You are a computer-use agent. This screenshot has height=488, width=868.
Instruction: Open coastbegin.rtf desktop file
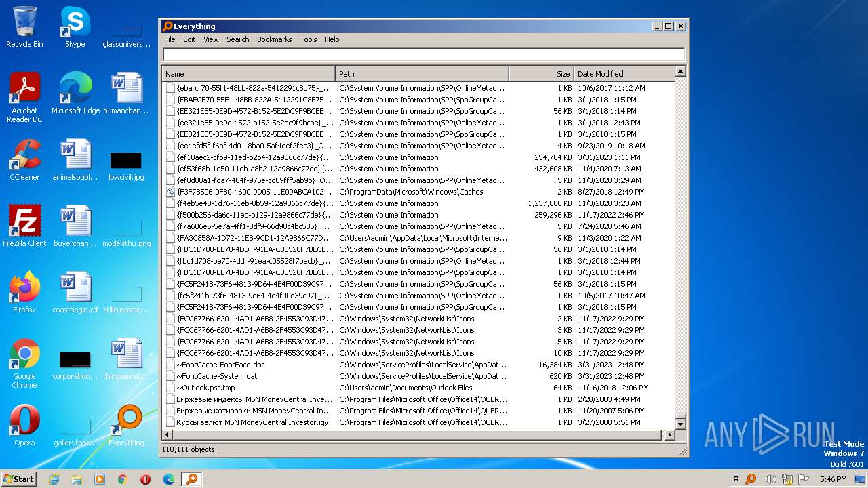[x=75, y=293]
